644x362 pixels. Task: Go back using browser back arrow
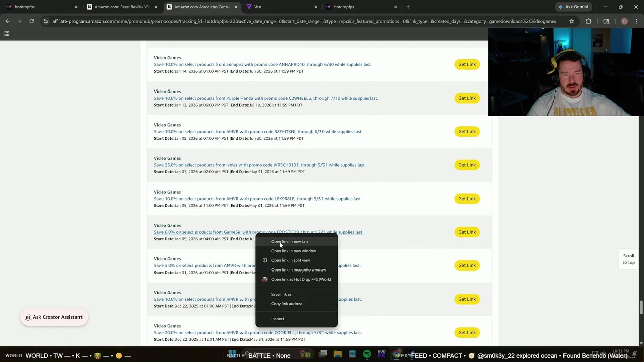pos(7,21)
